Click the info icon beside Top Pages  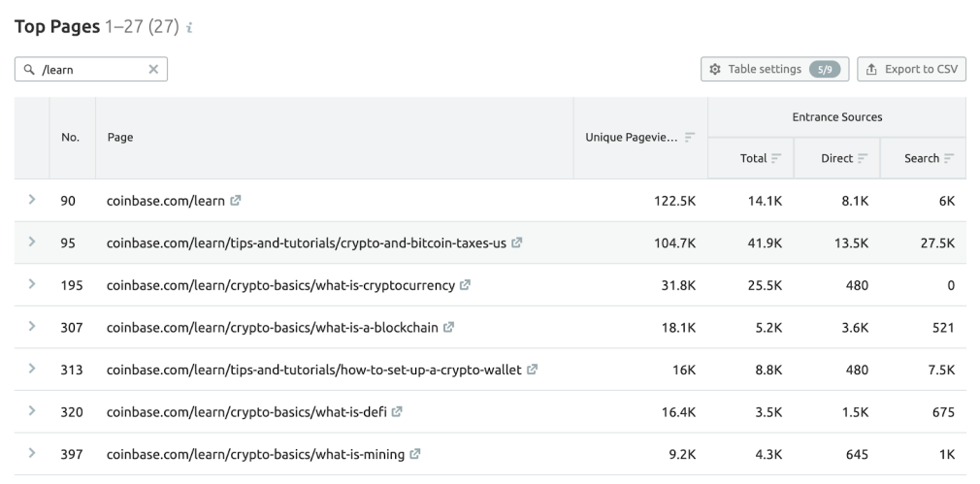click(x=189, y=28)
